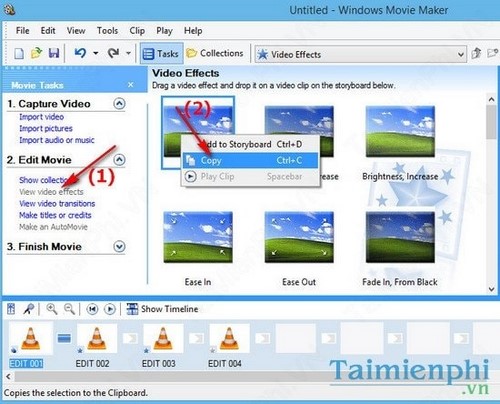
Task: Click the effect star on EDIT 004
Action: (x=212, y=350)
